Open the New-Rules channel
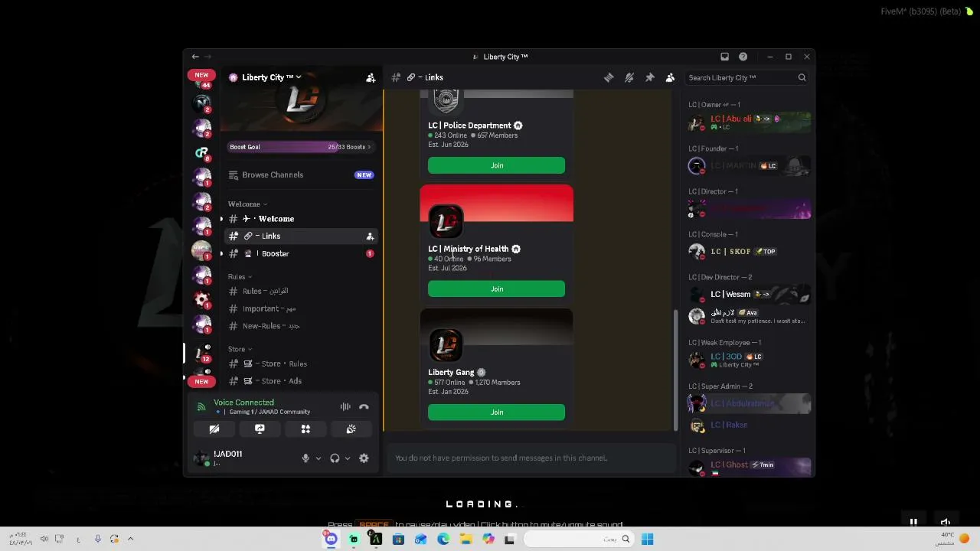The height and width of the screenshot is (551, 980). pos(300,326)
